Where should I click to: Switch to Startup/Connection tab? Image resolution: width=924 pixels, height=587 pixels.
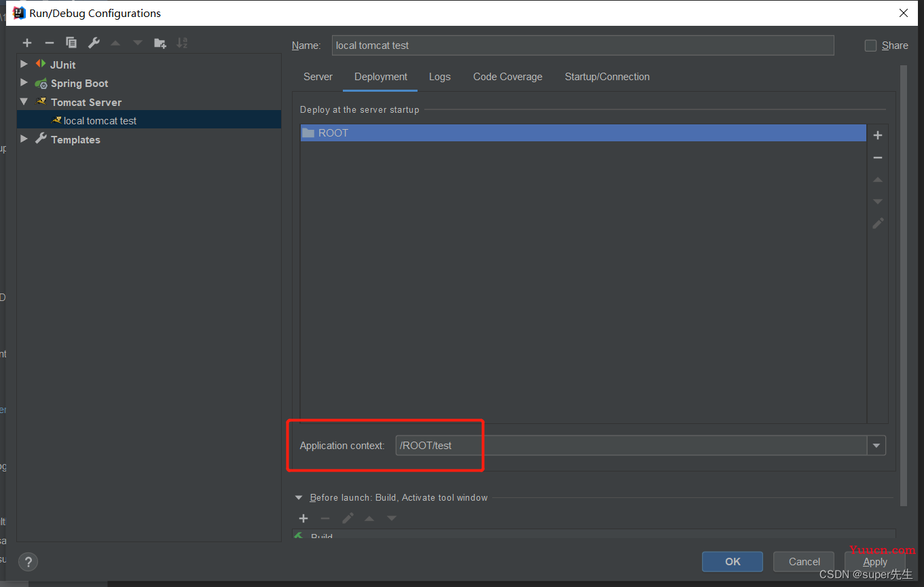[x=607, y=77]
